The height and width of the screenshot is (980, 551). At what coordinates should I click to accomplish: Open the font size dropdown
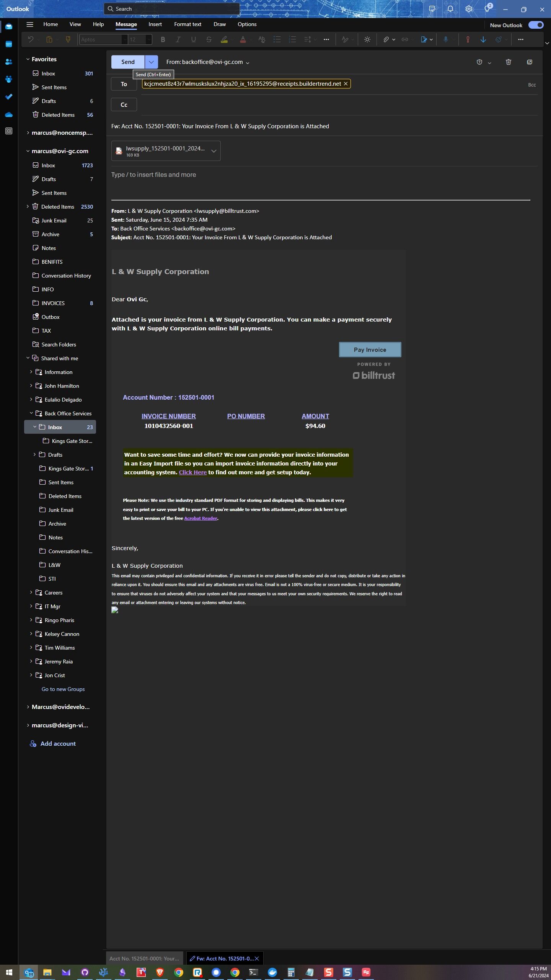click(x=149, y=39)
